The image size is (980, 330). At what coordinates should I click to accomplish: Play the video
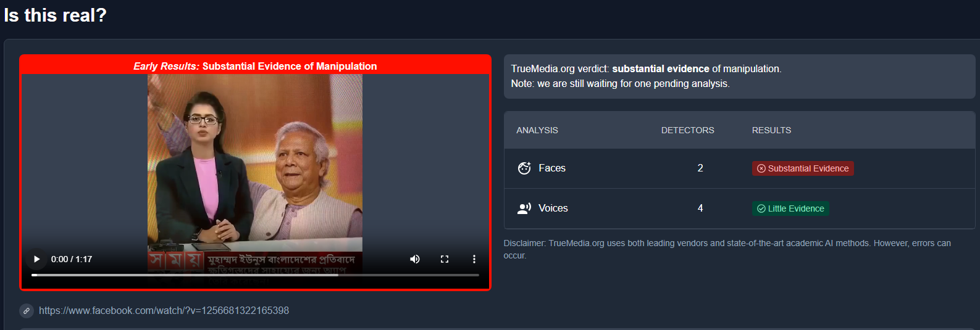point(36,259)
